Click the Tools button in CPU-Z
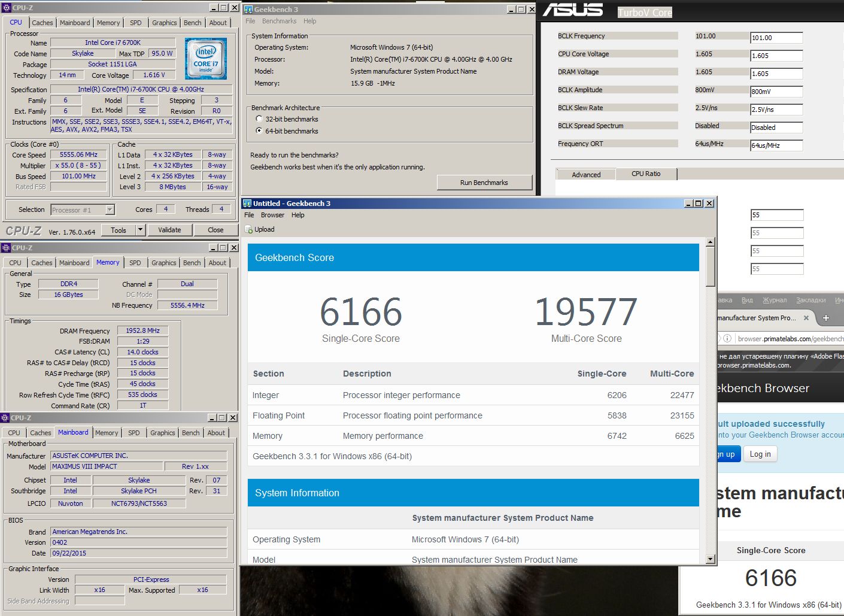The image size is (844, 616). (119, 230)
